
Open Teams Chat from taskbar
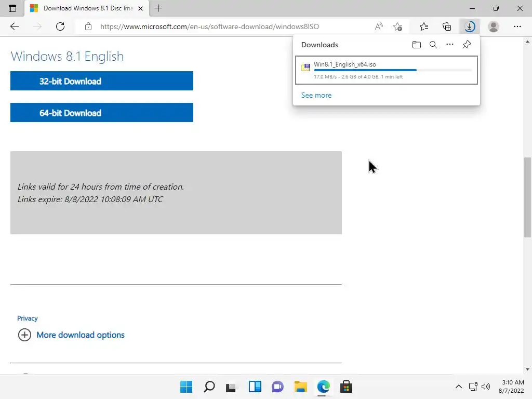[277, 387]
